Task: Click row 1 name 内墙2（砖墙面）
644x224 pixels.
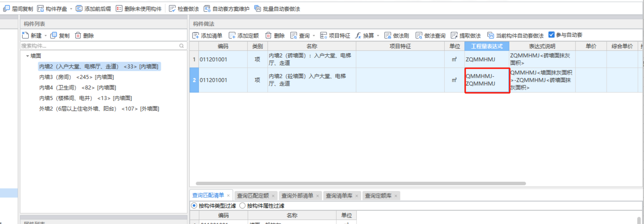Action: (x=312, y=59)
